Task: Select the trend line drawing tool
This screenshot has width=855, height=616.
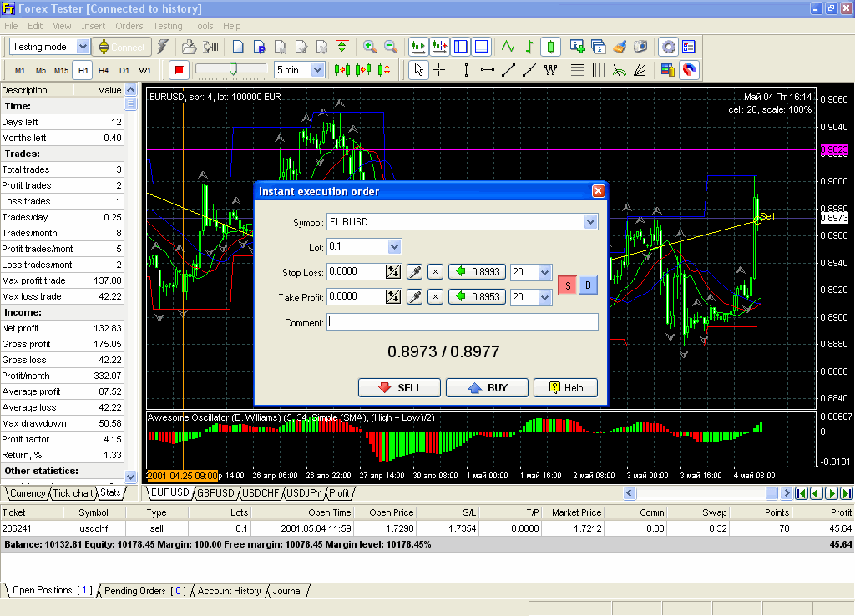Action: [x=508, y=70]
